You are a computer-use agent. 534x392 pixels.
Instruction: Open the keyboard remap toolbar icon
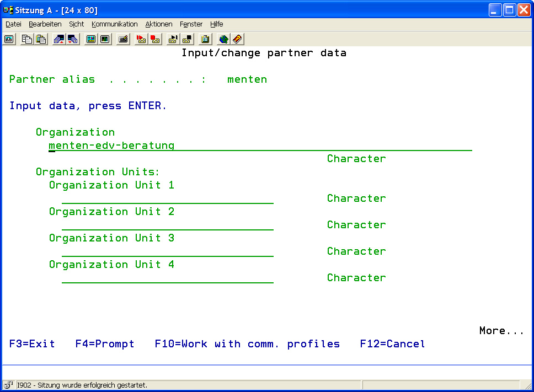click(123, 39)
